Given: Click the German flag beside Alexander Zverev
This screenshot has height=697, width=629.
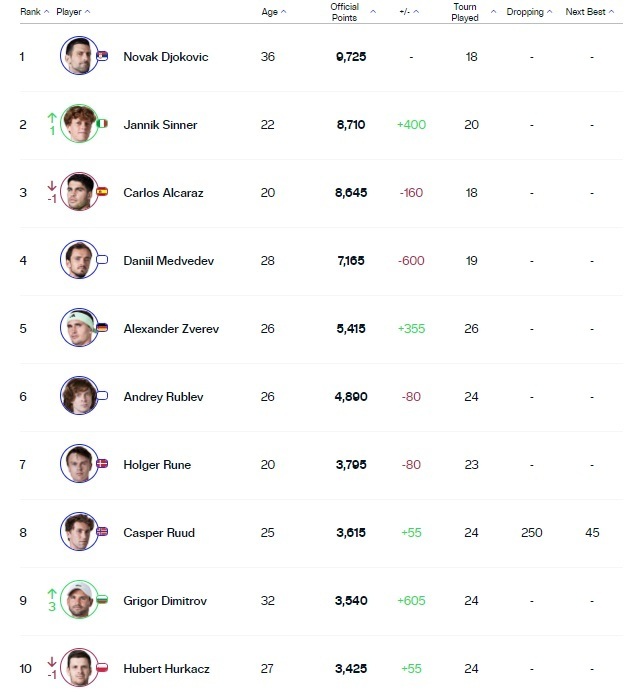Looking at the screenshot, I should 102,328.
